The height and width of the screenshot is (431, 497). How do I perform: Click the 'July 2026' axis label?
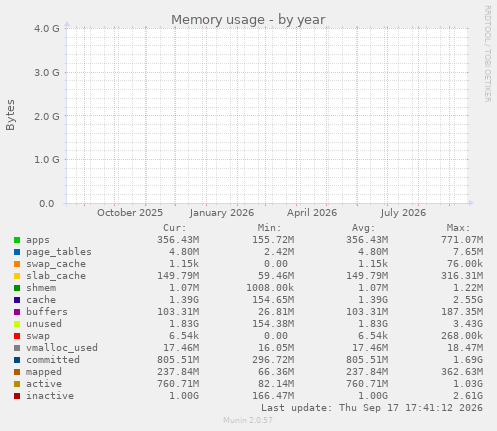403,213
